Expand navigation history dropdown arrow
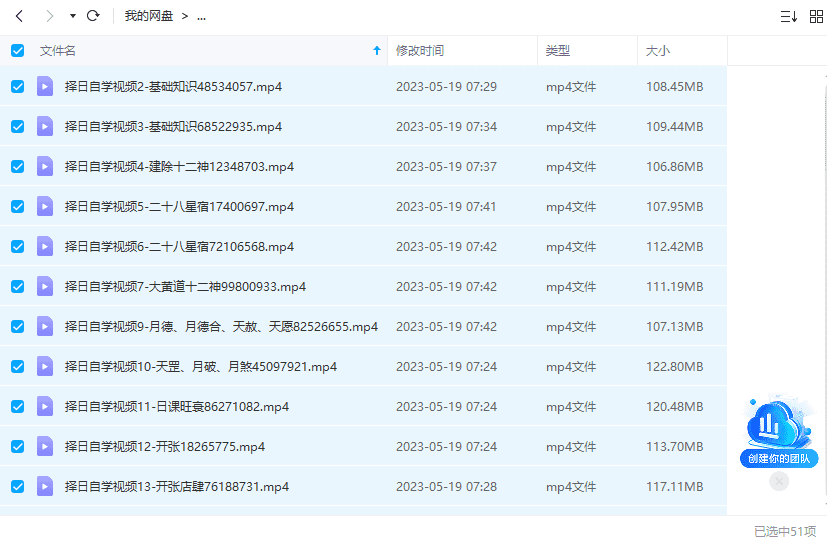 (72, 17)
